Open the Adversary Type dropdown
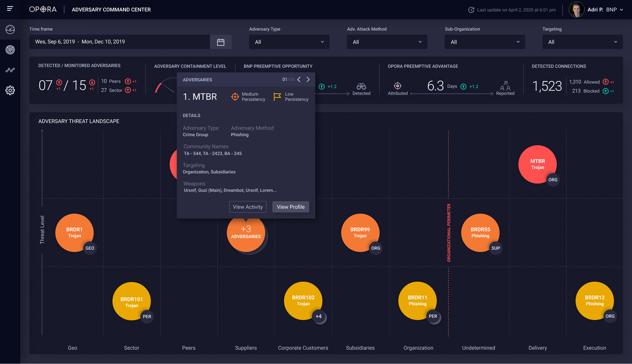 click(x=289, y=42)
